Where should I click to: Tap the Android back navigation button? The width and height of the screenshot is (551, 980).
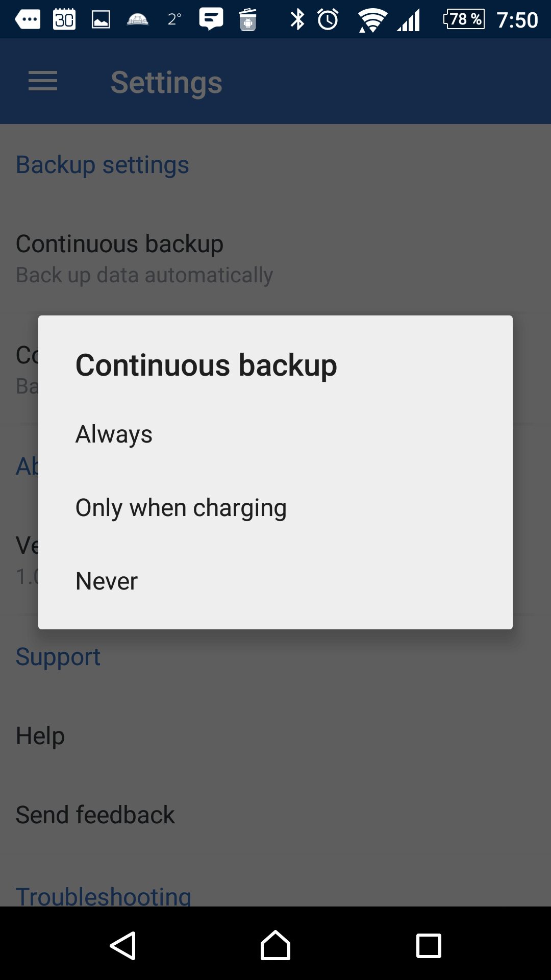tap(123, 946)
